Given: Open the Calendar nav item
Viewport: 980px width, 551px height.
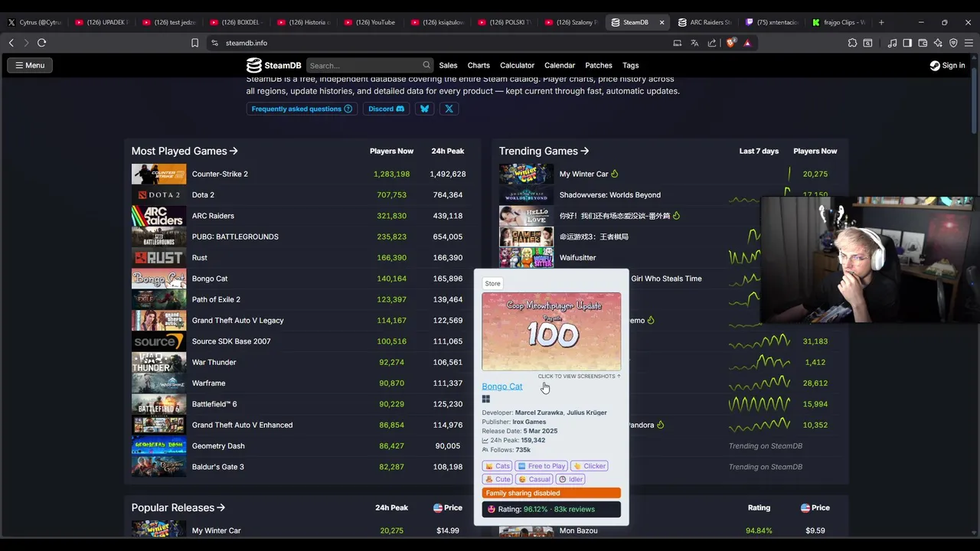Looking at the screenshot, I should coord(560,65).
